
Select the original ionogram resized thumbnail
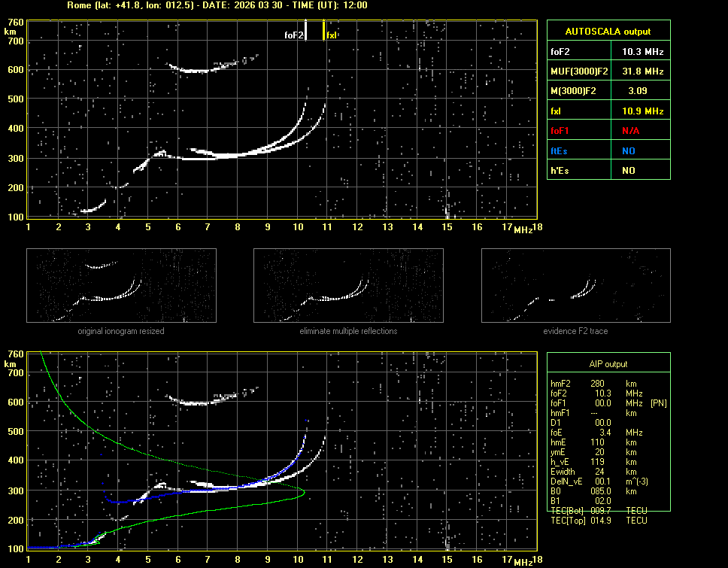121,285
